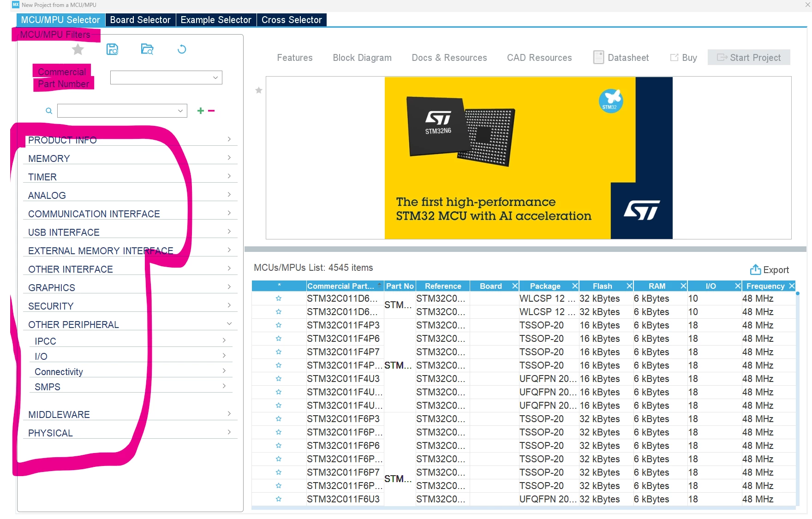Remove the Package column with its X
Viewport: 812px width, 519px height.
click(575, 286)
